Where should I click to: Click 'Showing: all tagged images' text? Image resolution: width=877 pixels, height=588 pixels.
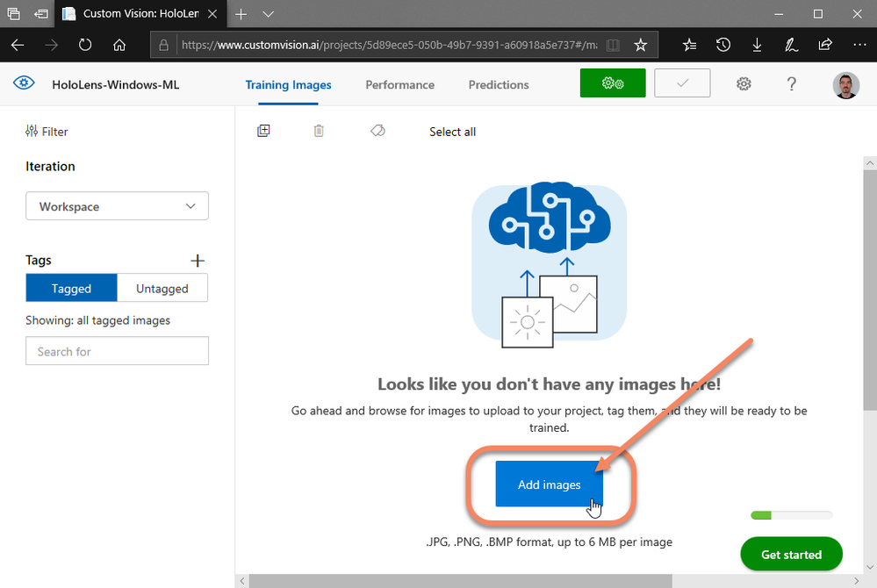97,321
